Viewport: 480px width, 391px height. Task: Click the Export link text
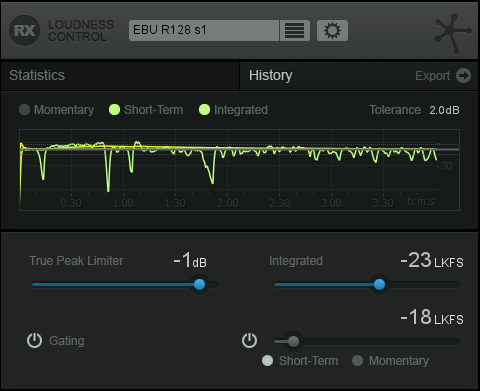[x=432, y=76]
